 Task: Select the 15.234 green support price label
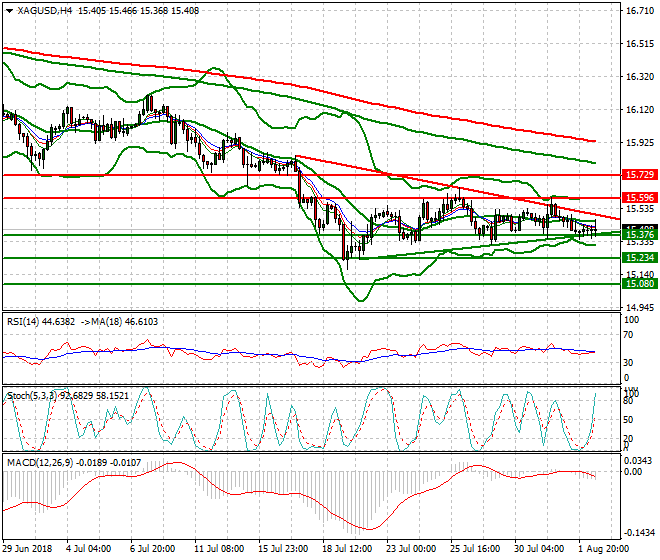(640, 258)
